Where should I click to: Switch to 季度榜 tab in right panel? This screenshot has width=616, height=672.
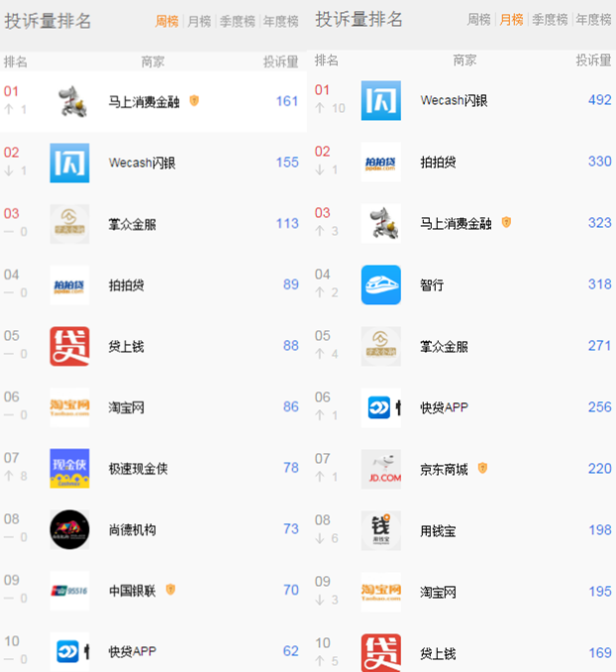tap(550, 19)
